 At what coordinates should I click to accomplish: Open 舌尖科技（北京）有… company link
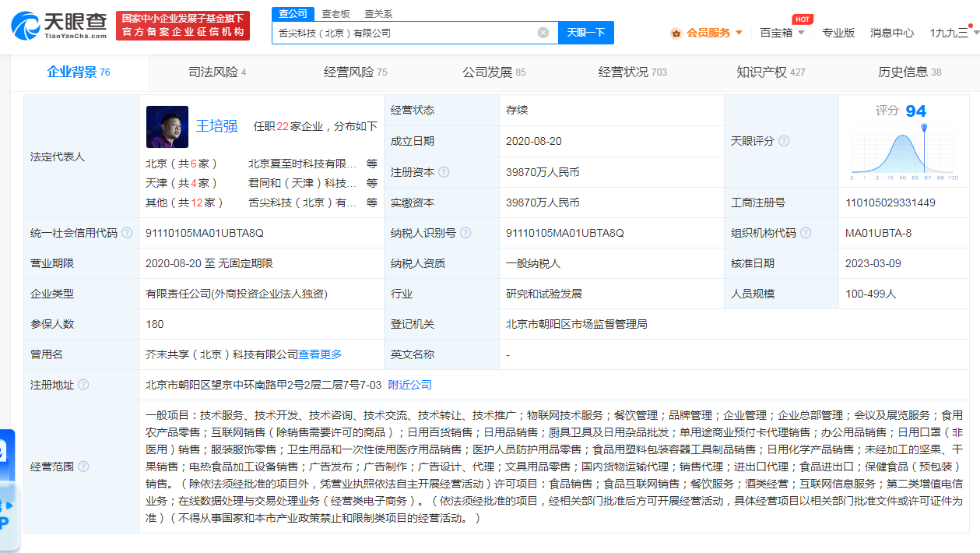pos(303,203)
